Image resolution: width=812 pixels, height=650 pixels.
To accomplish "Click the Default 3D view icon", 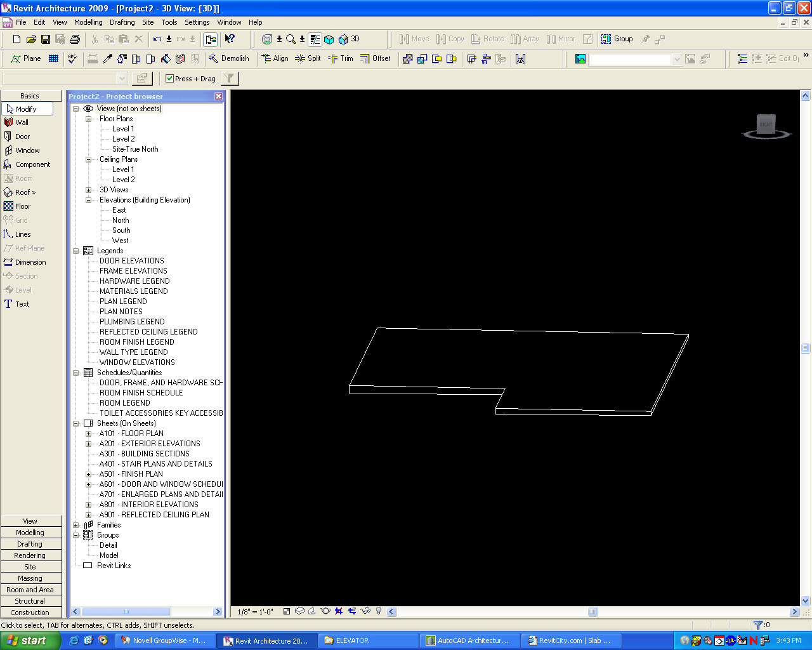I will point(348,39).
